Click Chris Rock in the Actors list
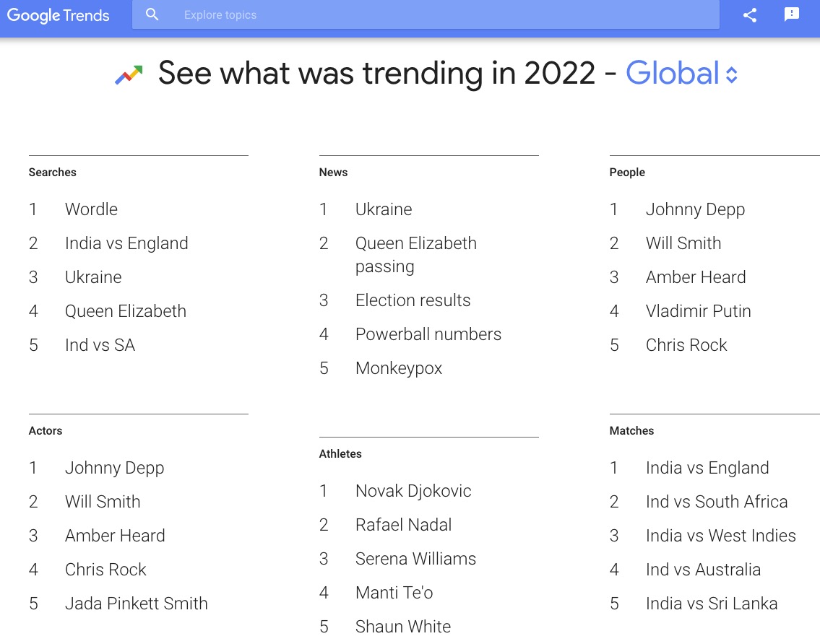820x644 pixels. coord(105,569)
